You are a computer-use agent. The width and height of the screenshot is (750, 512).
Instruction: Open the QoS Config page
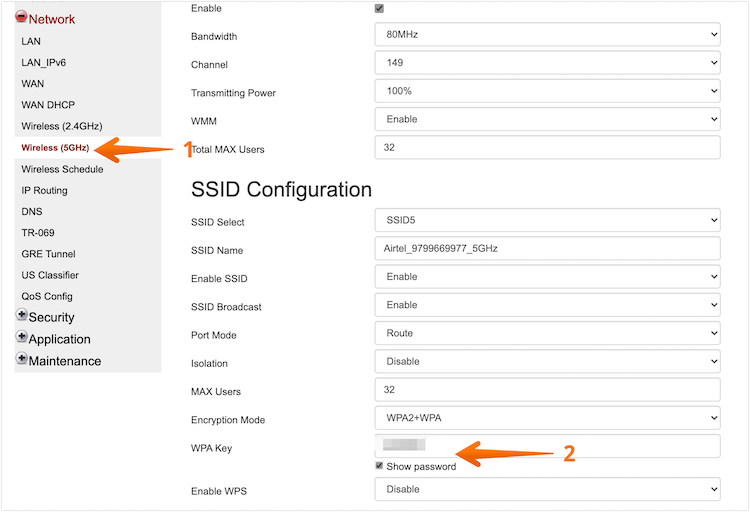(47, 296)
